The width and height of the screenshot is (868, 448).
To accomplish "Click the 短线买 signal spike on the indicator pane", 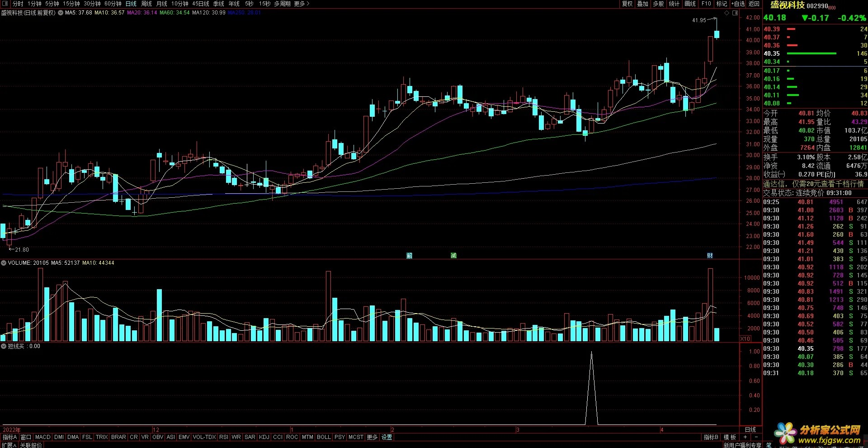I will [591, 388].
